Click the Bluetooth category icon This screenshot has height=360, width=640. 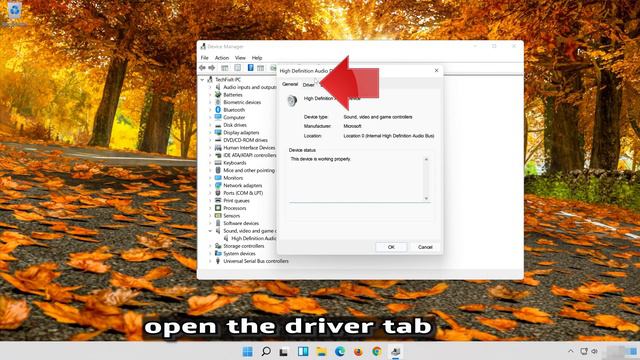pyautogui.click(x=218, y=110)
